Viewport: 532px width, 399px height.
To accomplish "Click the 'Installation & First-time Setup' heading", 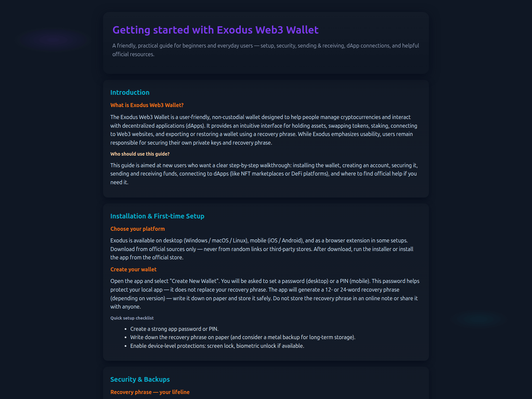I will (x=157, y=216).
